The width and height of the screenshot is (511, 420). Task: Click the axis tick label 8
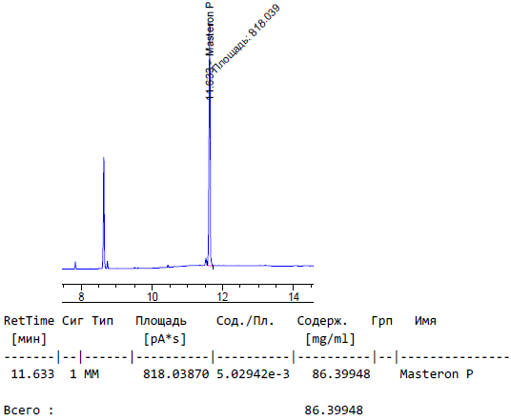[81, 296]
